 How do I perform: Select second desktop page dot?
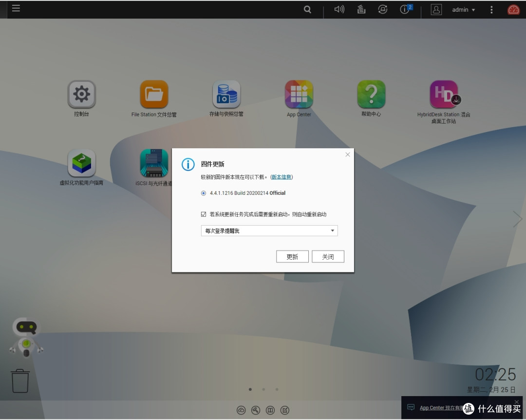[x=263, y=389]
